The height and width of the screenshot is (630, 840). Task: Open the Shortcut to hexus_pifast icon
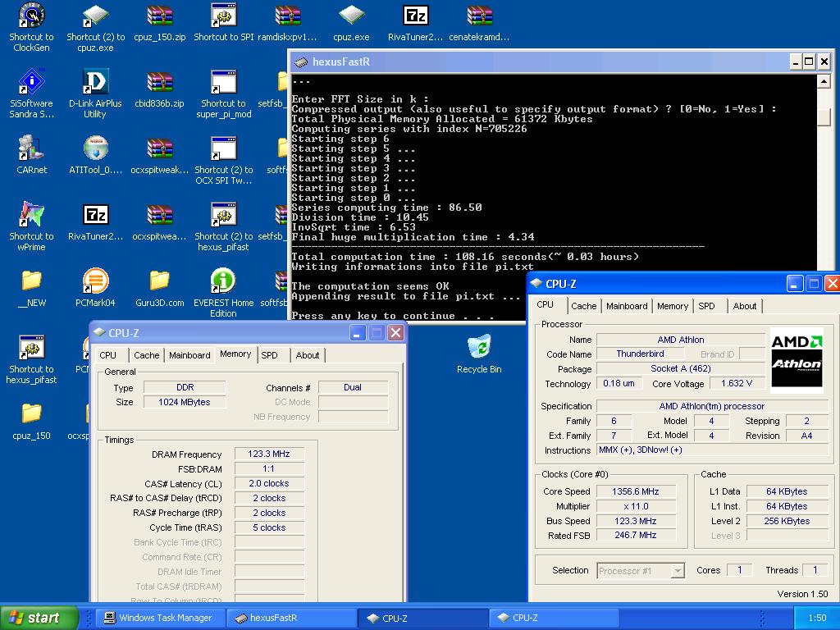pos(32,347)
